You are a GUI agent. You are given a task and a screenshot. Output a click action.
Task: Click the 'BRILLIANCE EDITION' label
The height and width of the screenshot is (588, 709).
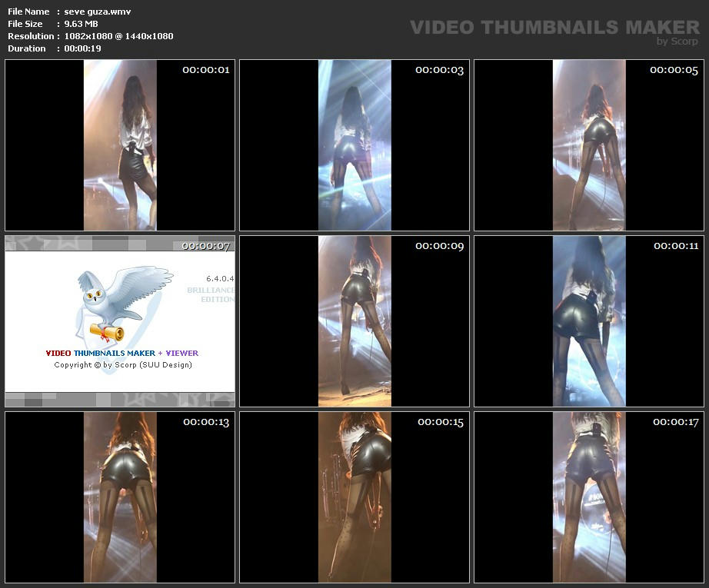[211, 294]
